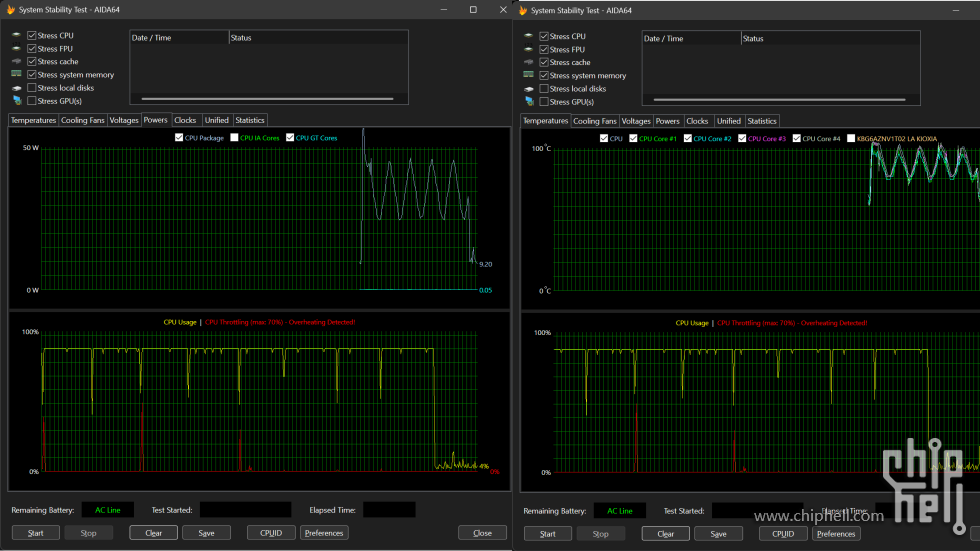The width and height of the screenshot is (980, 551).
Task: Toggle CPU GT Cores graph checkbox
Action: (x=290, y=137)
